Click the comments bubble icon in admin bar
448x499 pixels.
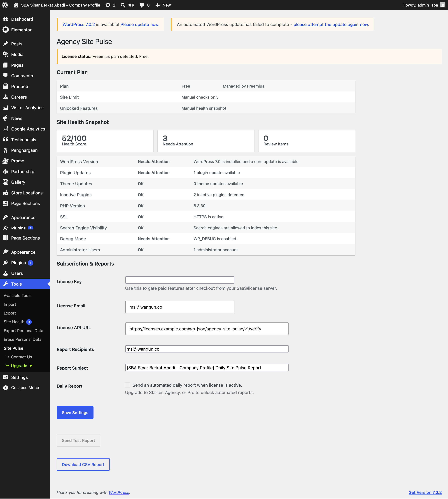point(142,5)
